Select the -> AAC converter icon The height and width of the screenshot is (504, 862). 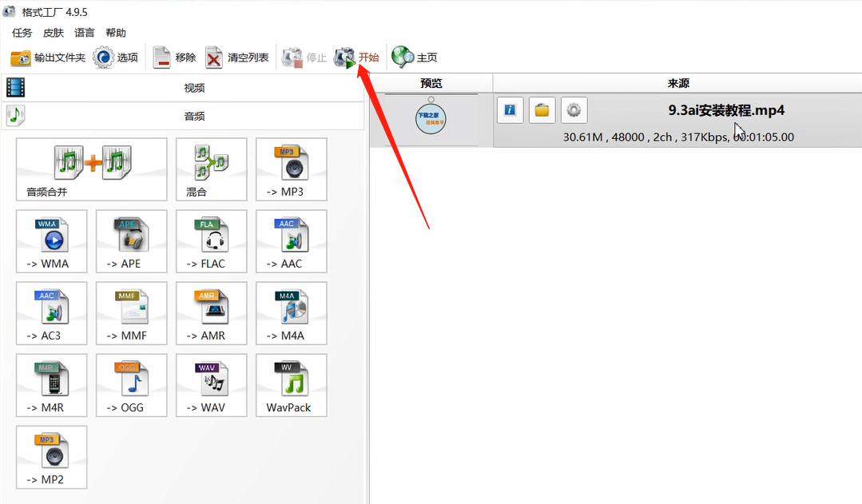point(291,241)
